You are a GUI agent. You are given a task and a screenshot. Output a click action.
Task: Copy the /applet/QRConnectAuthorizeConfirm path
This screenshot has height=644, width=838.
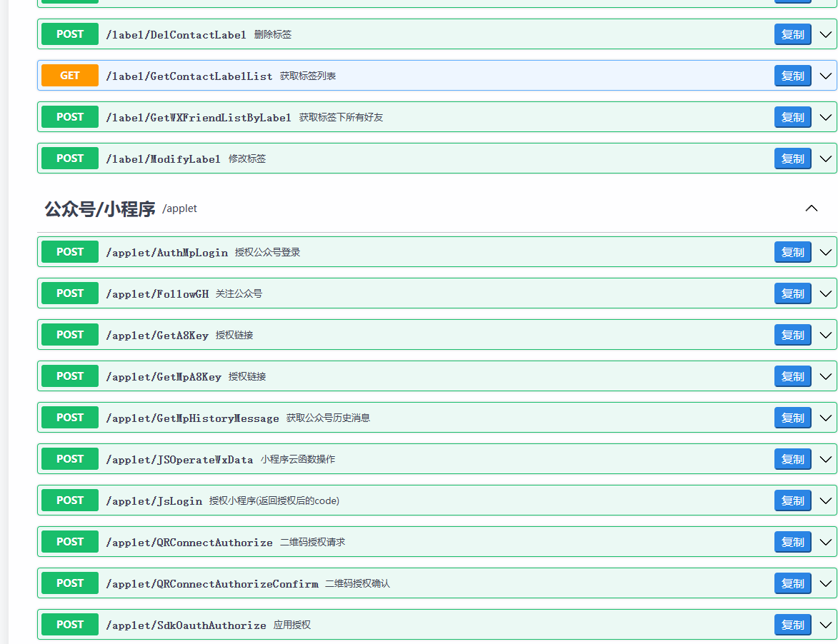click(x=792, y=583)
